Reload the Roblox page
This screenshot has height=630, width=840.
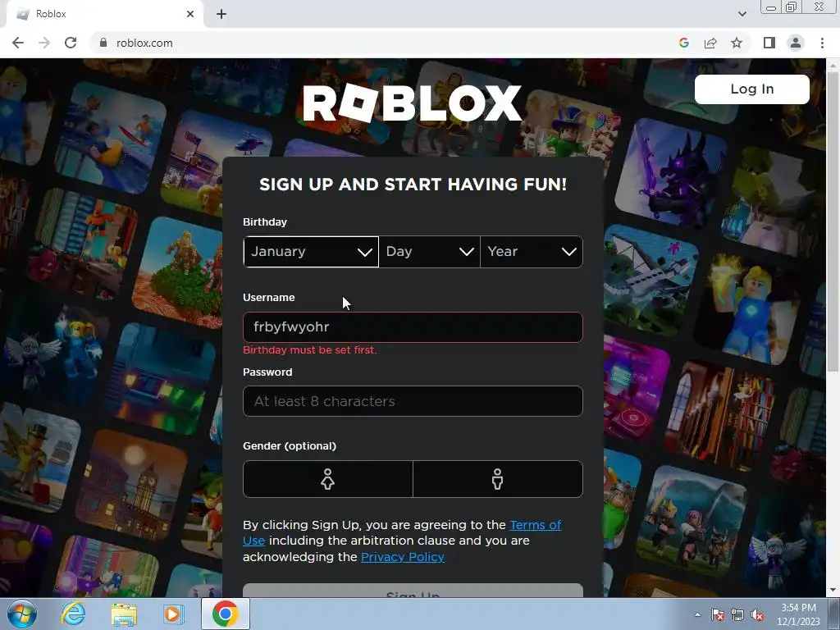click(71, 43)
